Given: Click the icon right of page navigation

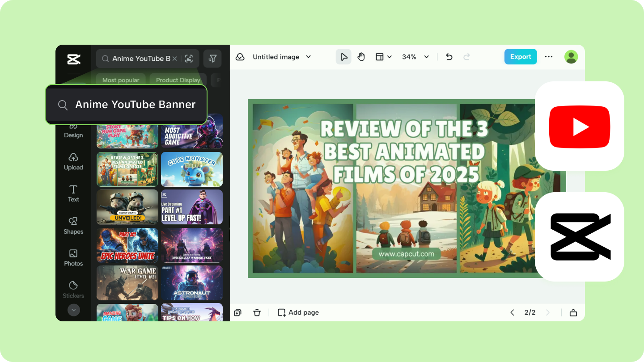Looking at the screenshot, I should [573, 312].
